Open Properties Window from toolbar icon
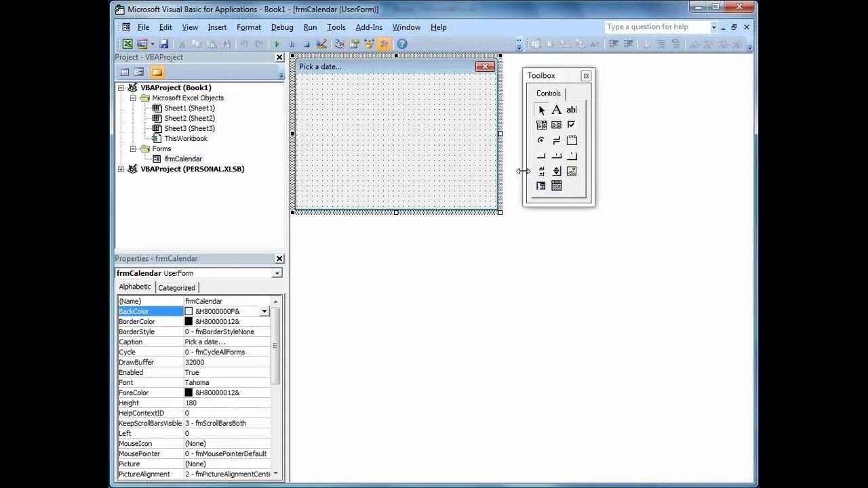The height and width of the screenshot is (488, 868). [x=354, y=44]
